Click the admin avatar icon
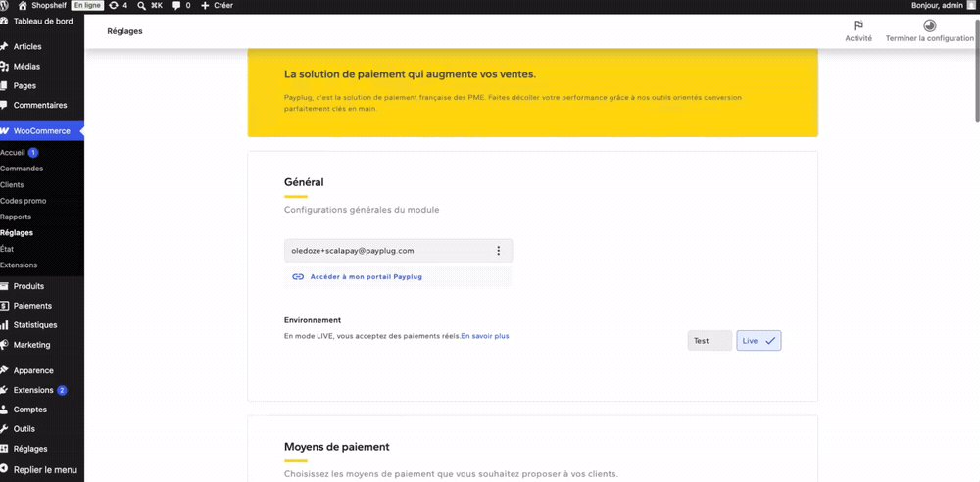Image resolution: width=980 pixels, height=482 pixels. pos(970,6)
